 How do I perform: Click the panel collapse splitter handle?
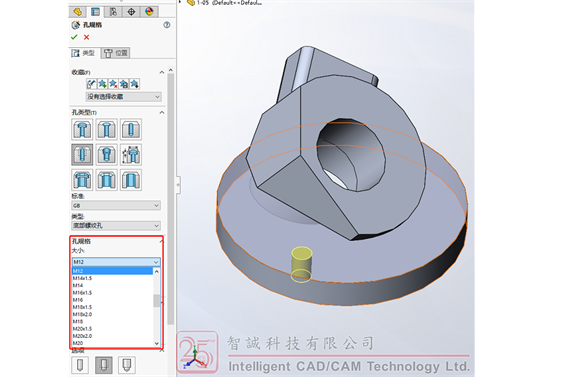coord(178,184)
